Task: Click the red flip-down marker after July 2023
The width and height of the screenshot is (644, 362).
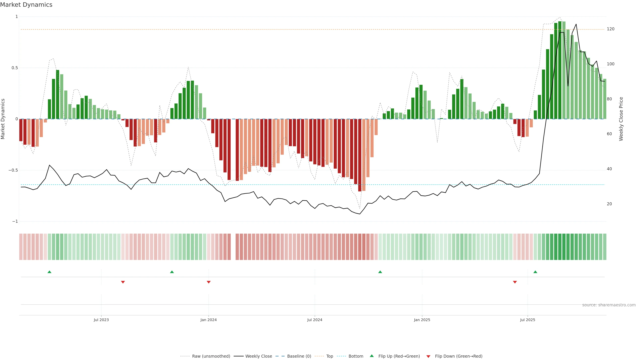Action: tap(123, 282)
